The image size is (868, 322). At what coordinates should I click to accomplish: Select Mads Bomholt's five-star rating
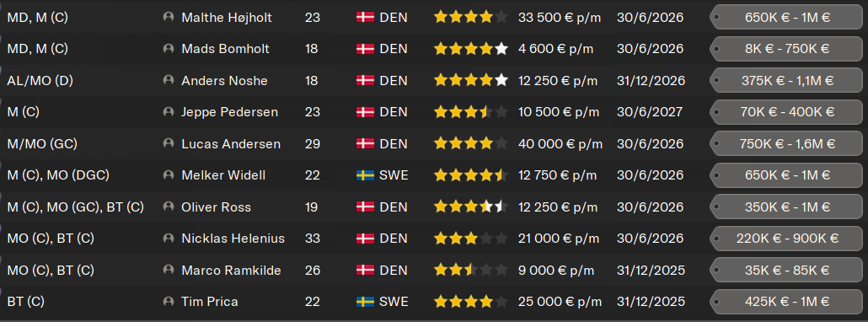(x=470, y=49)
